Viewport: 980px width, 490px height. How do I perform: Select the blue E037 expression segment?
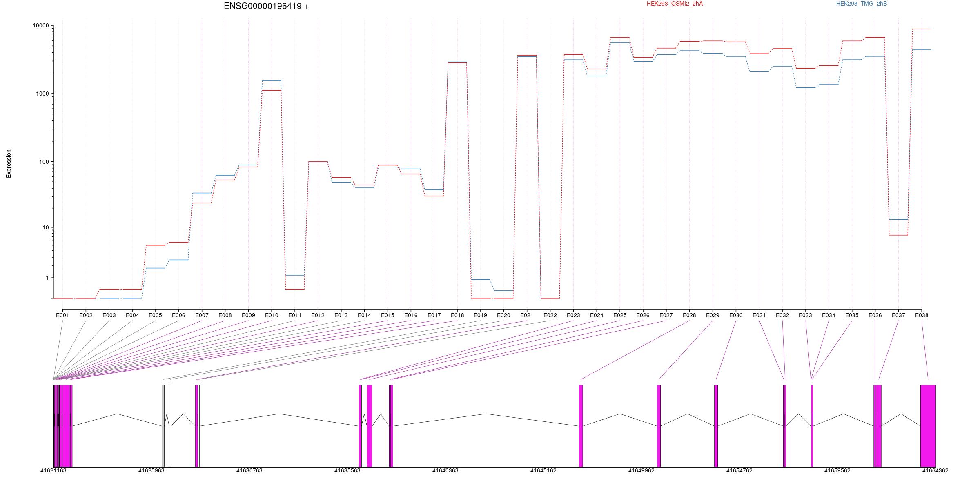coord(898,220)
